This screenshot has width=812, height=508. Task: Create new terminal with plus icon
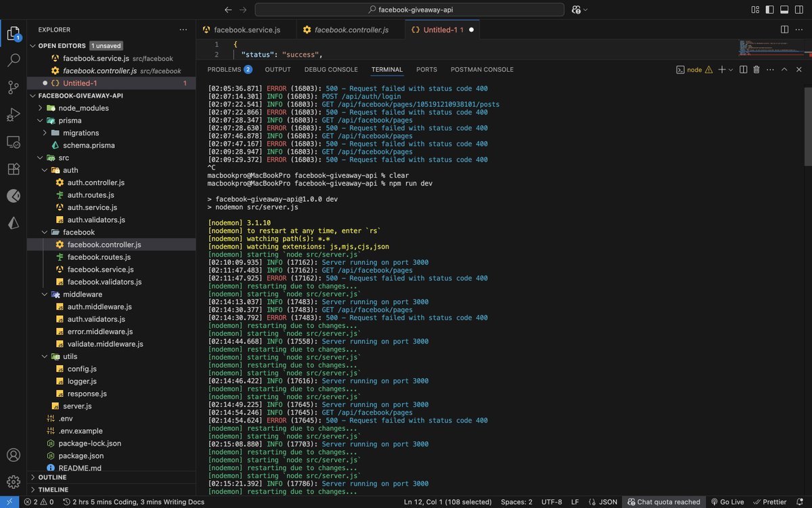pos(721,69)
